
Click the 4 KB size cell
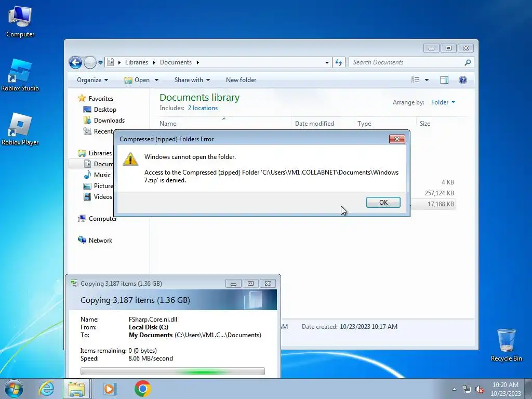447,182
